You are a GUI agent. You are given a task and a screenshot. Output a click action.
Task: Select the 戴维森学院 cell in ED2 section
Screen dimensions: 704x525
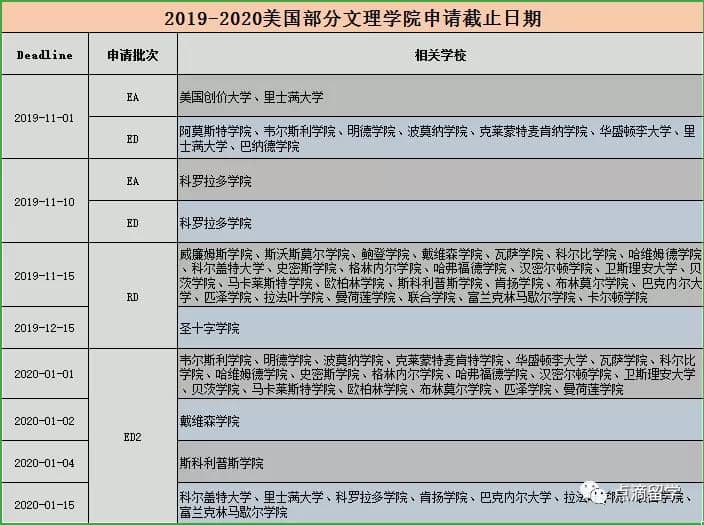[440, 421]
